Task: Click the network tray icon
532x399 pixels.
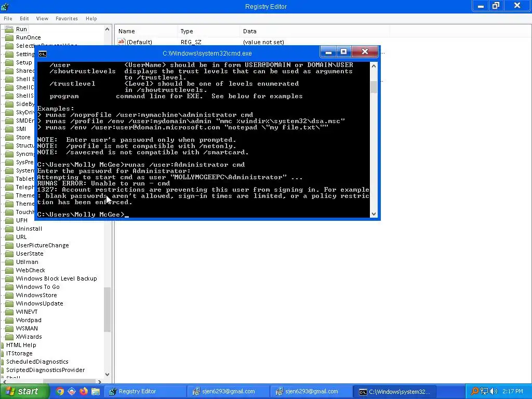Action: click(484, 392)
